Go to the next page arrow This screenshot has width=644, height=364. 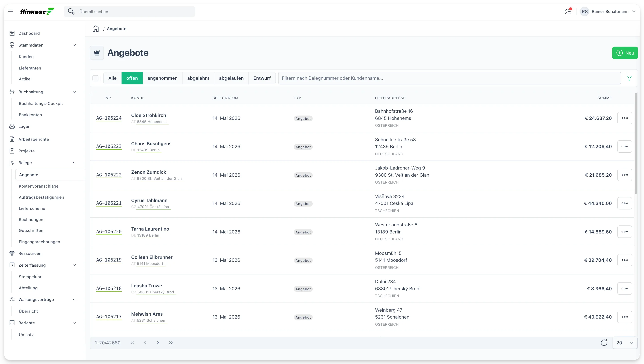(158, 343)
